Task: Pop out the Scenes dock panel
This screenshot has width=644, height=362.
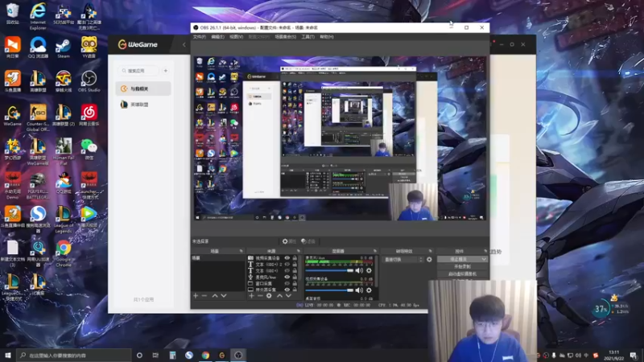Action: click(241, 251)
